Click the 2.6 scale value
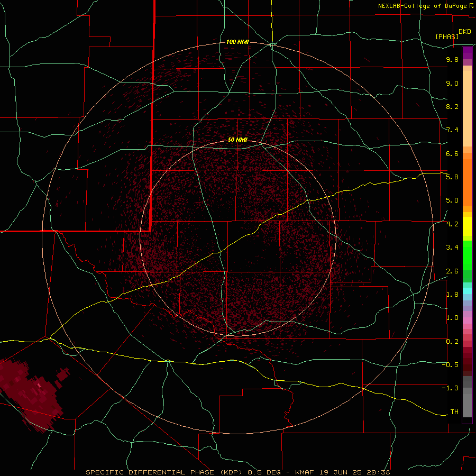476x476 pixels. click(x=452, y=271)
